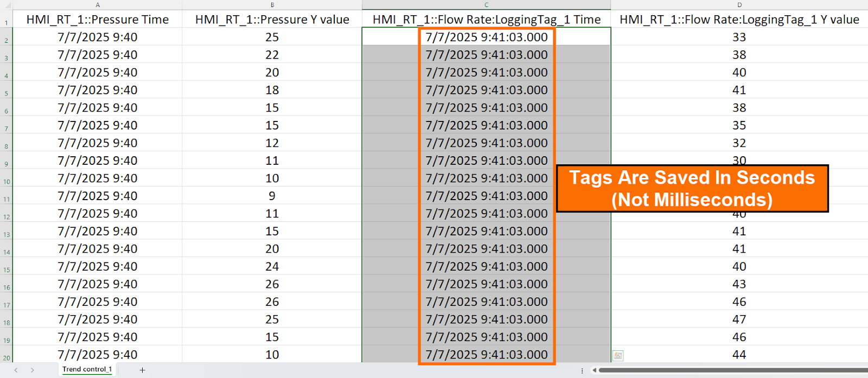
Task: Select Pressure Time cell in row 7
Action: tap(98, 125)
